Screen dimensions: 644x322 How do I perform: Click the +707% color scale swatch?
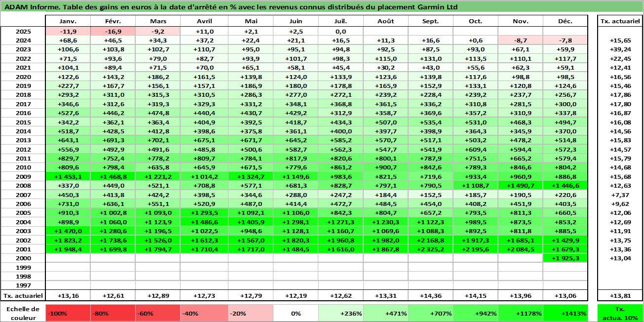[x=431, y=313]
